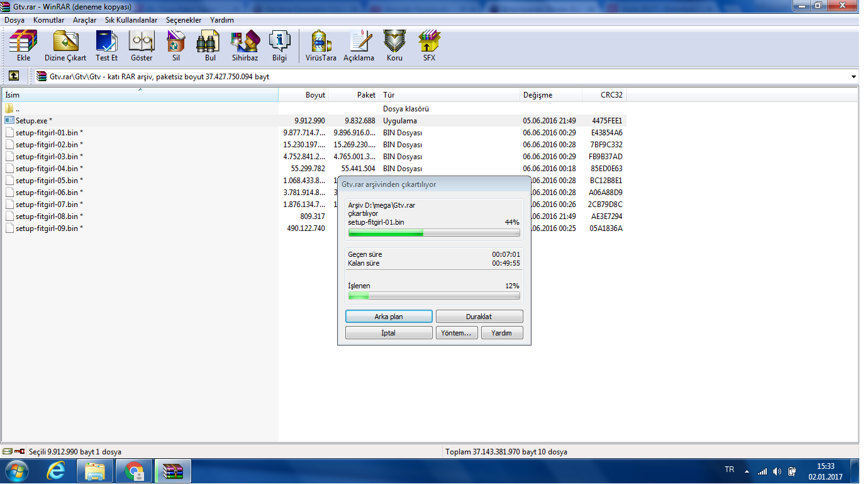Sort by the İsim column header
This screenshot has height=484, width=868.
[140, 95]
